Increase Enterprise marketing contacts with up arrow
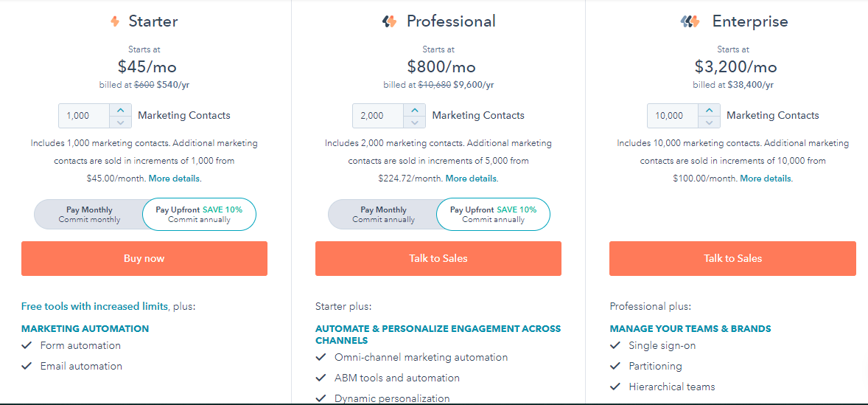 [709, 110]
